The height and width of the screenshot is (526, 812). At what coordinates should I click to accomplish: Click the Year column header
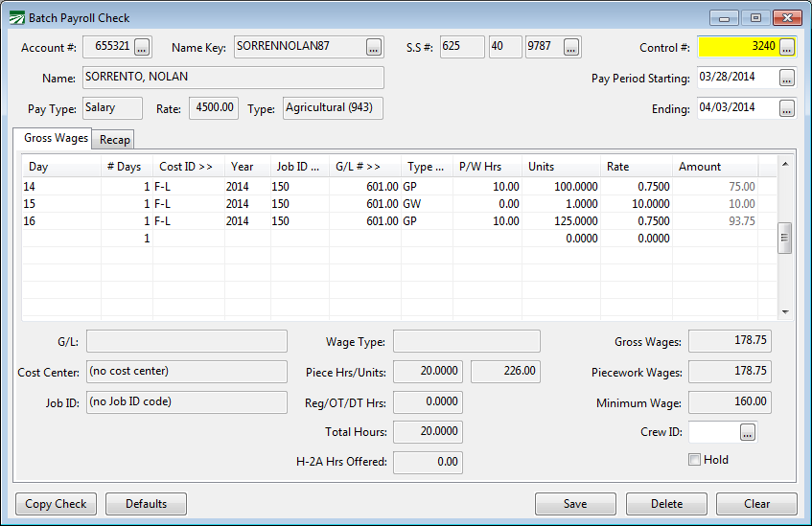[x=247, y=167]
